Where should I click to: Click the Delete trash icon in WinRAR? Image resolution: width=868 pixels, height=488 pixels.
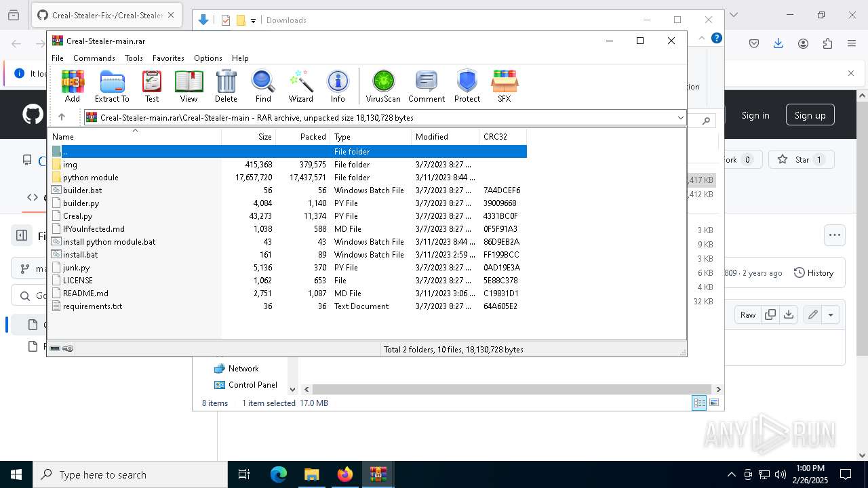226,86
